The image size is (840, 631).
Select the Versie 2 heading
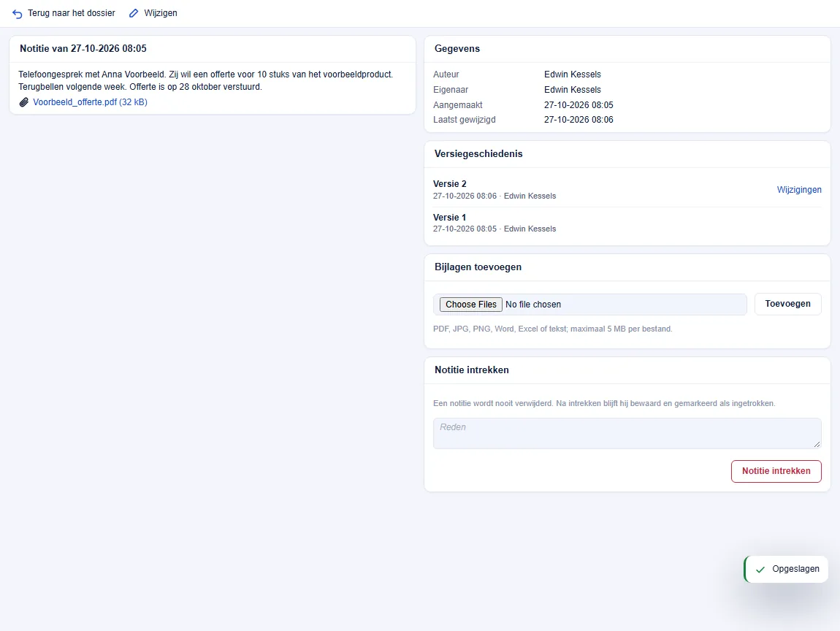[450, 184]
